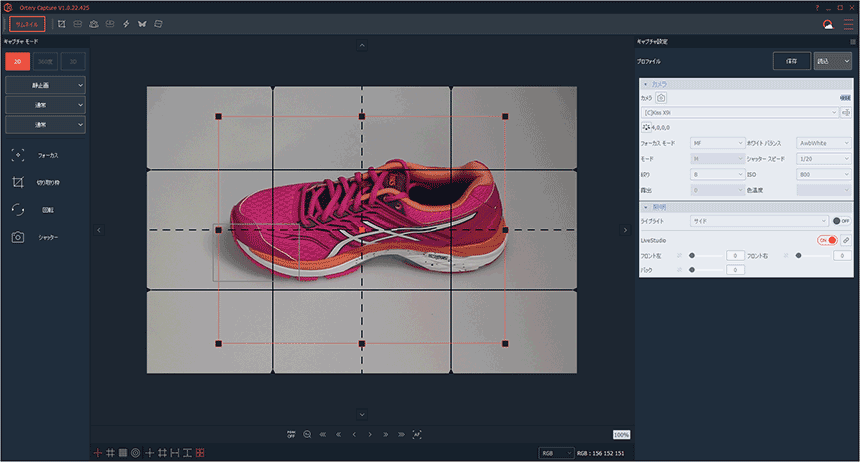Open the 静止画 capture type dropdown
Screen dimensions: 860x462
click(x=45, y=85)
